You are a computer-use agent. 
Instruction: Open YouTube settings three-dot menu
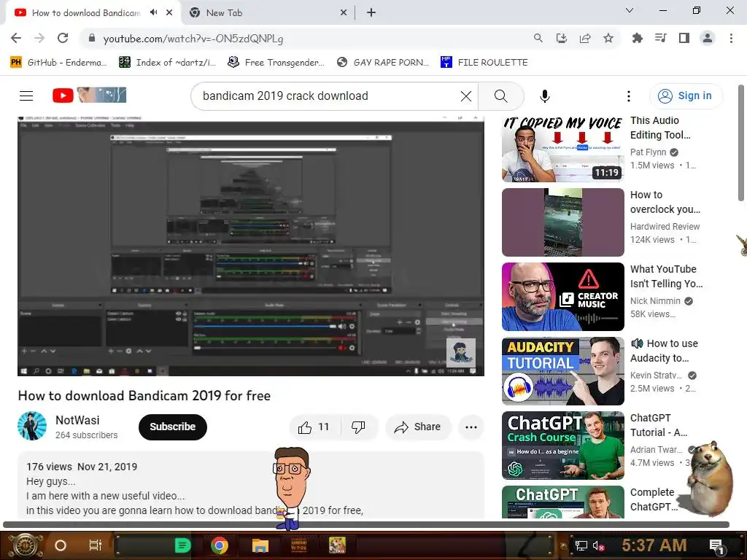point(628,96)
